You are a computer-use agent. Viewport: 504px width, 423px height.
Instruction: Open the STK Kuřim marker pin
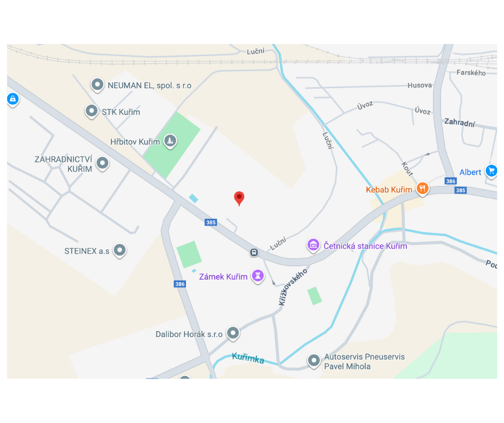click(x=91, y=111)
